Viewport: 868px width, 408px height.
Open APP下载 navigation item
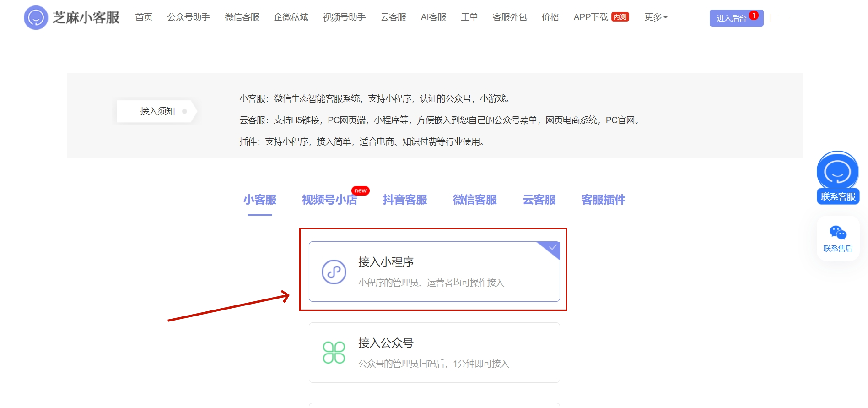coord(591,17)
